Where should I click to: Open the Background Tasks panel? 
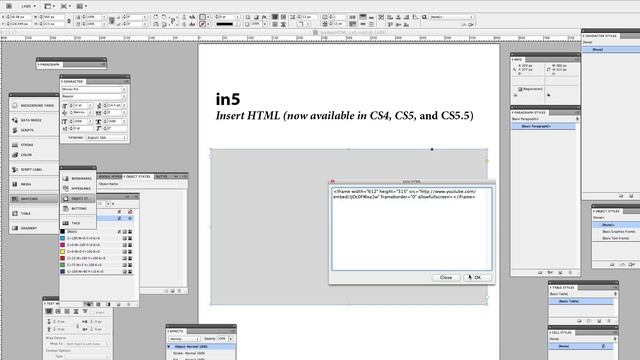[x=34, y=105]
